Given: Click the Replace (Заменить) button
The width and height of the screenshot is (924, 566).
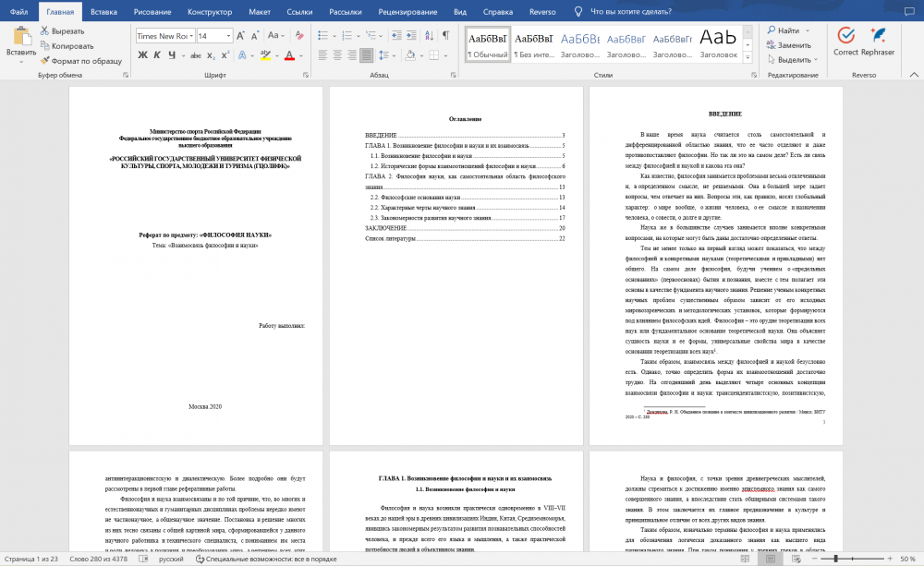Looking at the screenshot, I should pyautogui.click(x=788, y=44).
